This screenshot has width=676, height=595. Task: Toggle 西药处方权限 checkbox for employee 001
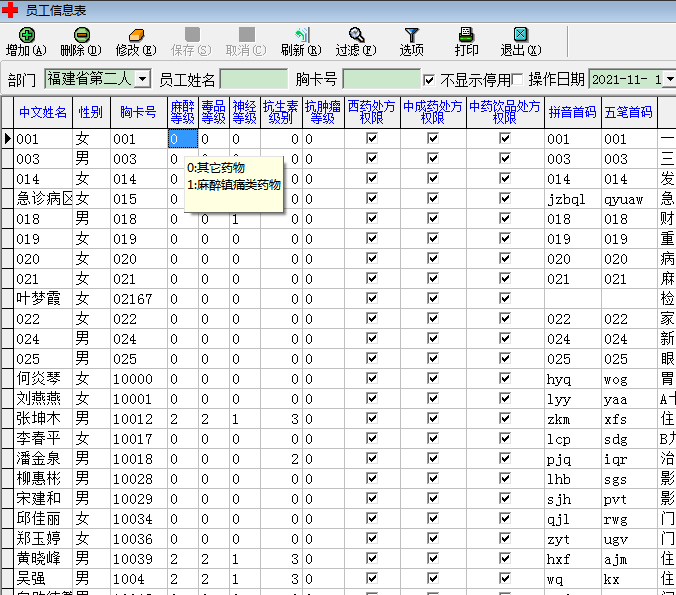pyautogui.click(x=372, y=139)
